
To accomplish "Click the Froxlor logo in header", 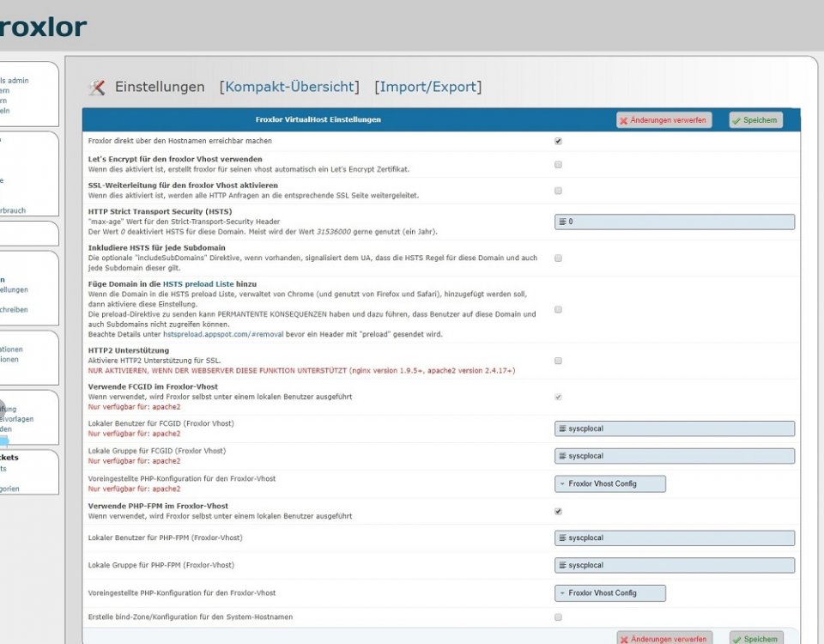I will [43, 27].
